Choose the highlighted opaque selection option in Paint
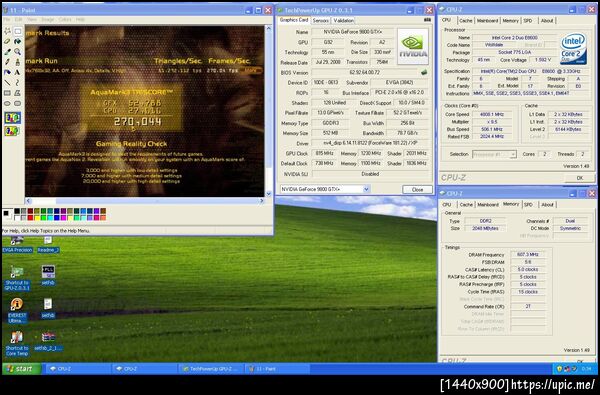 12,118
